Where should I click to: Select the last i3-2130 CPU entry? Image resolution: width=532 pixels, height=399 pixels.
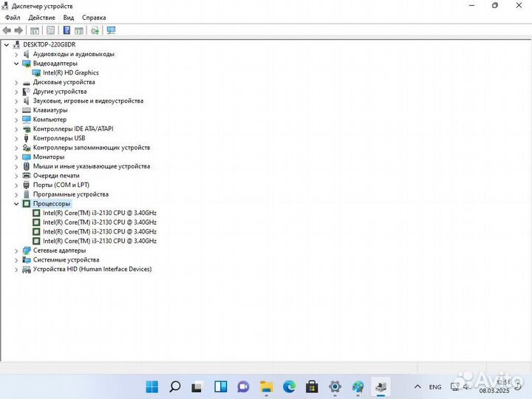100,241
